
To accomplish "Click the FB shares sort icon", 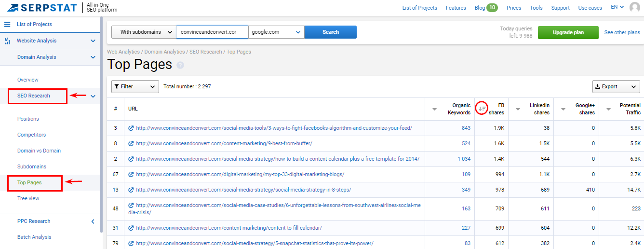I will [482, 108].
